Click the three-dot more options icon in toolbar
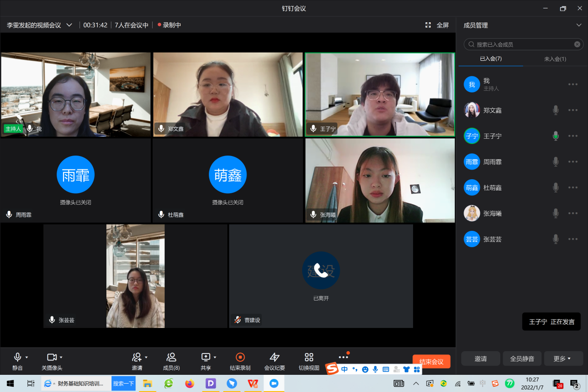588x392 pixels. click(x=343, y=357)
